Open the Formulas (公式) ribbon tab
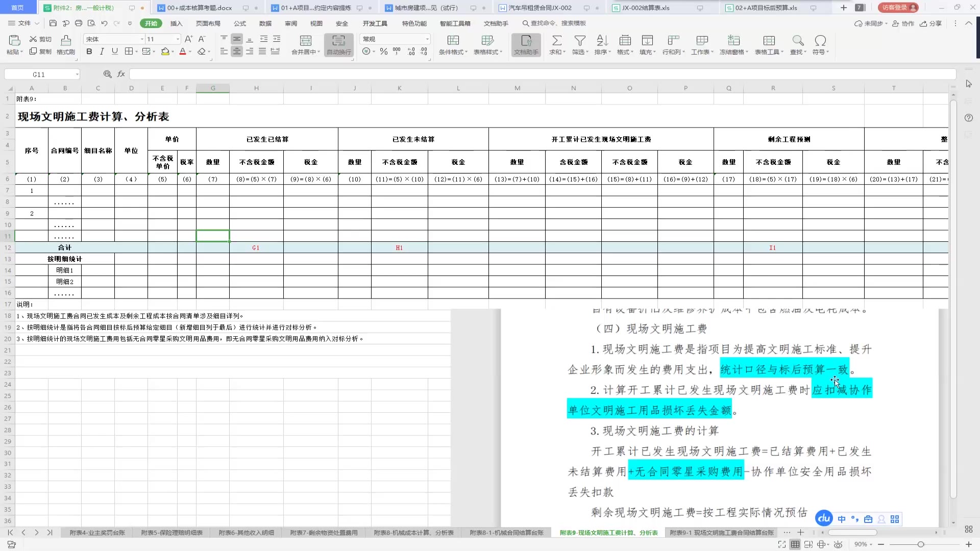The image size is (980, 551). tap(240, 23)
